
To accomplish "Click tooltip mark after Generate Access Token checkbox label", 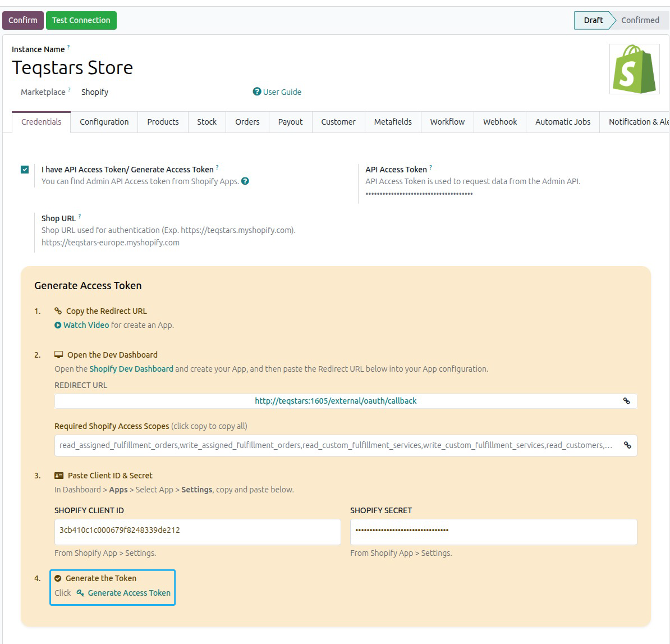I will pyautogui.click(x=217, y=167).
